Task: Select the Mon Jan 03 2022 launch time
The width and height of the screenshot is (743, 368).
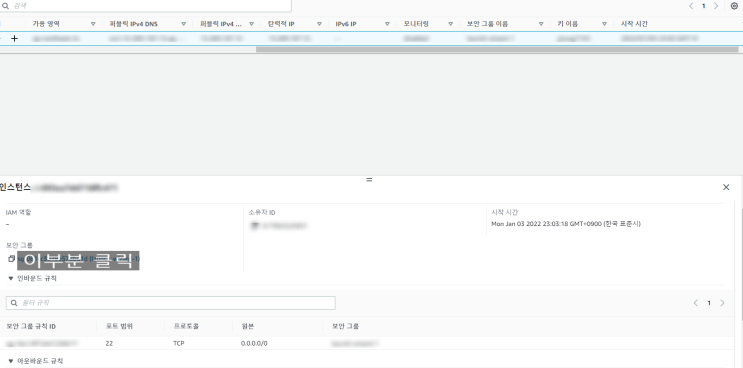Action: (x=566, y=224)
